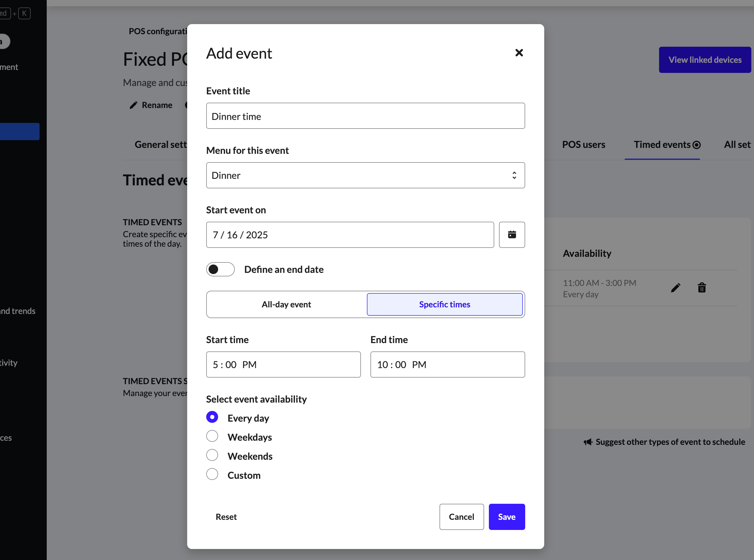This screenshot has width=754, height=560.
Task: Open the Menu for this event dropdown
Action: tap(365, 175)
